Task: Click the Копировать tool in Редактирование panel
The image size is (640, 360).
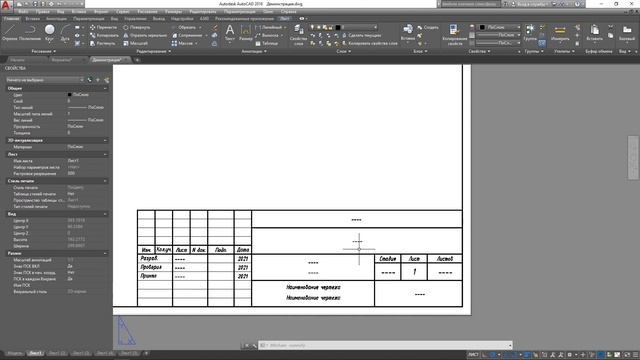Action: pyautogui.click(x=104, y=36)
